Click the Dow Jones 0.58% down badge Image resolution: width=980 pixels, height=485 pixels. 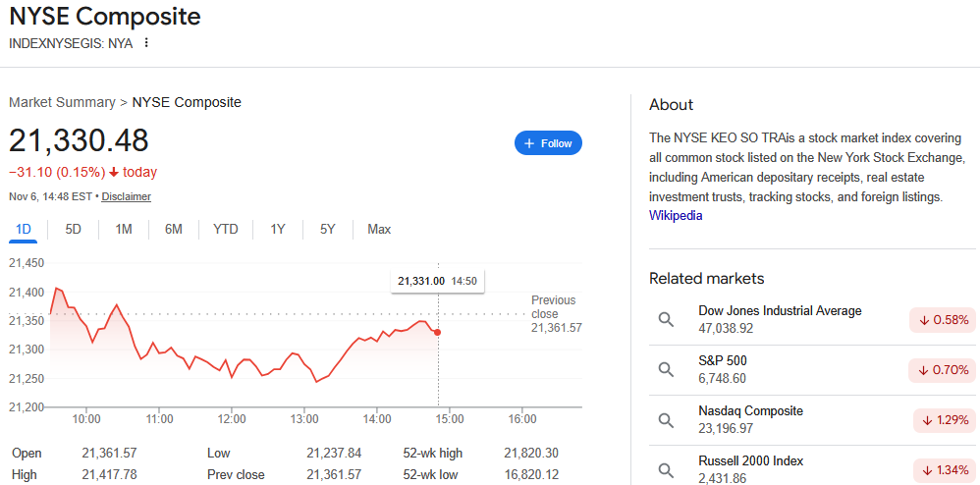(x=944, y=320)
